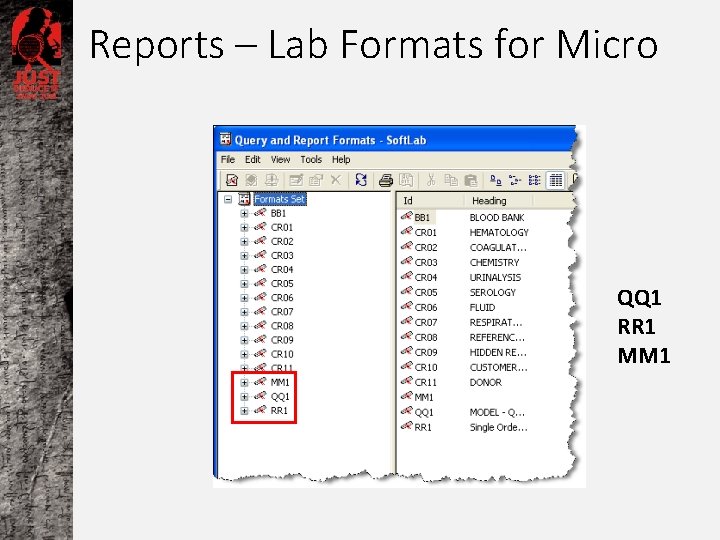Click the edit format toolbar icon
The width and height of the screenshot is (720, 540).
pyautogui.click(x=296, y=180)
